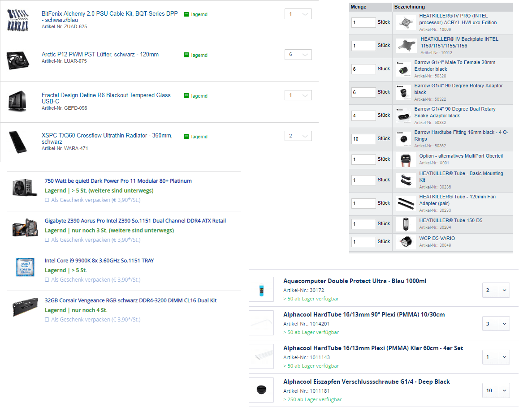Image resolution: width=519 pixels, height=420 pixels.
Task: Click Barrow Hardtube Fitting 16mm thumbnail
Action: 403,138
